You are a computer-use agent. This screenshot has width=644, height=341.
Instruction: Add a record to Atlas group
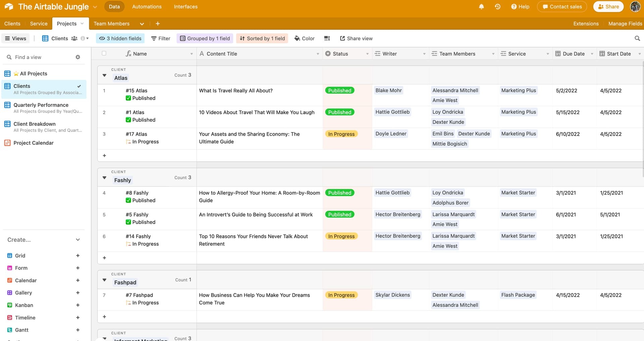pyautogui.click(x=104, y=155)
